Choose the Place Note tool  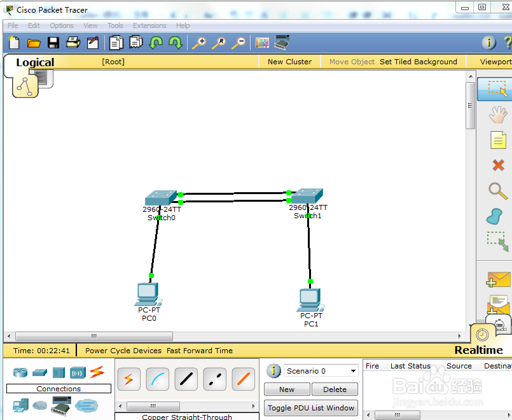pyautogui.click(x=498, y=140)
